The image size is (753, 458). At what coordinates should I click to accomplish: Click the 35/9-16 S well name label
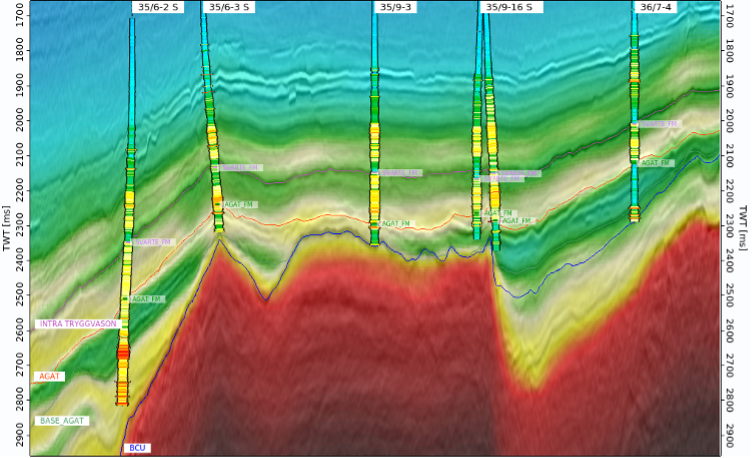pyautogui.click(x=509, y=7)
